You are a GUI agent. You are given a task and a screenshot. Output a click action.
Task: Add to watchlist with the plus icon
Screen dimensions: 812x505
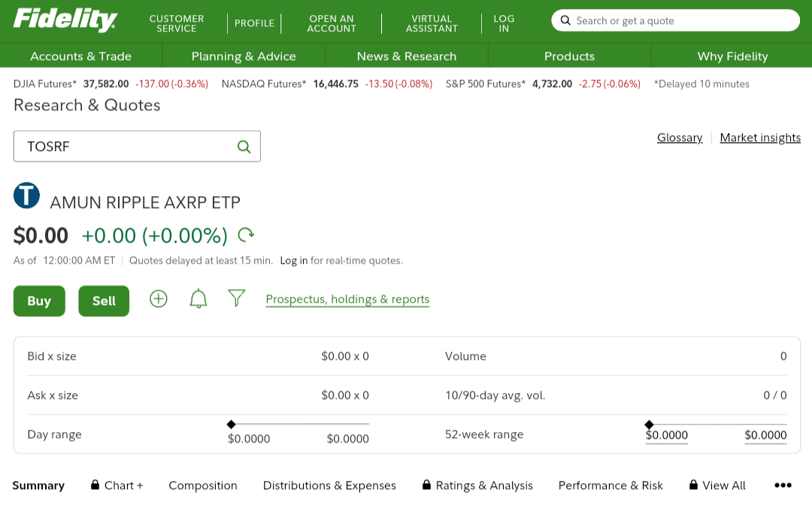pos(159,298)
